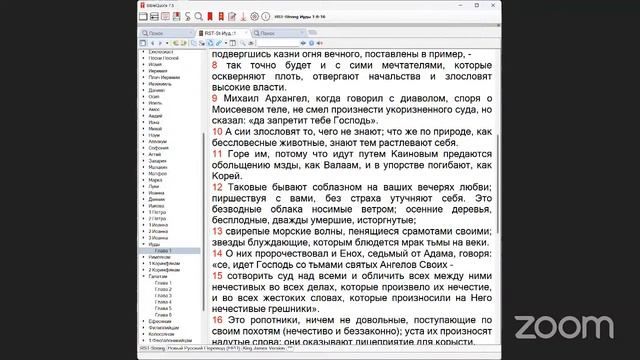The width and height of the screenshot is (640, 360).
Task: Click the red download arrow icon
Action: [x=243, y=16]
